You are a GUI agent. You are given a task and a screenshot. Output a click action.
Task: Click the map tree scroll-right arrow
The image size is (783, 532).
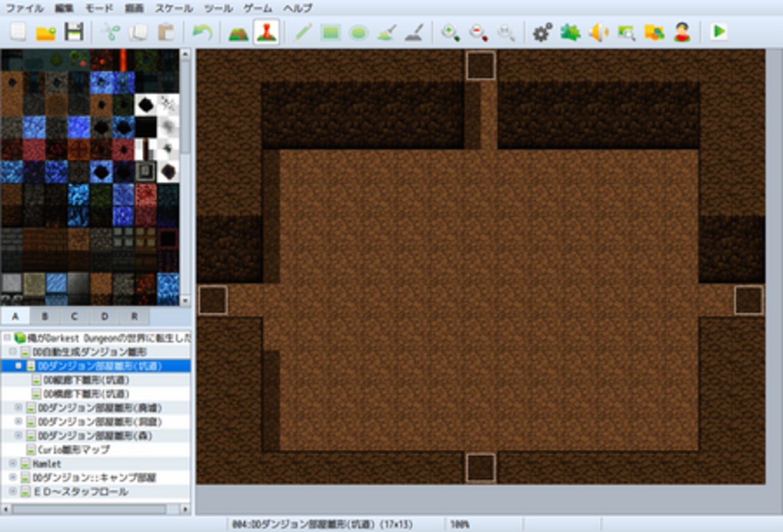pyautogui.click(x=185, y=509)
